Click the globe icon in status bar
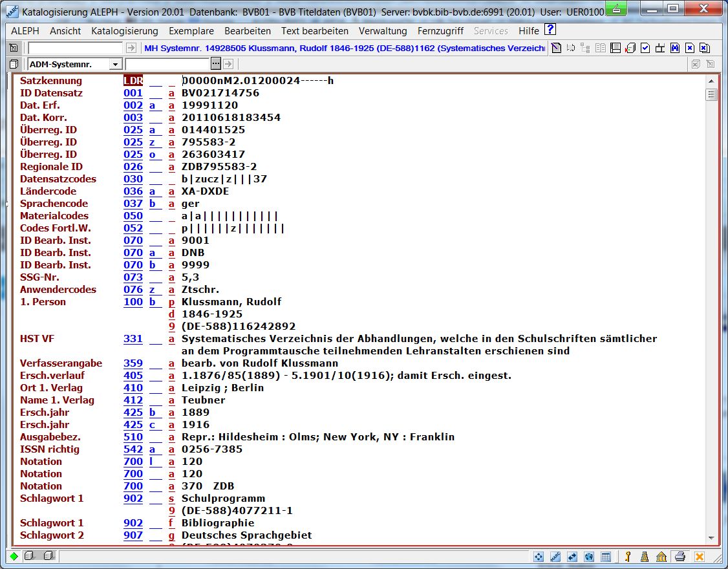Viewport: 728px width, 569px height. click(589, 557)
